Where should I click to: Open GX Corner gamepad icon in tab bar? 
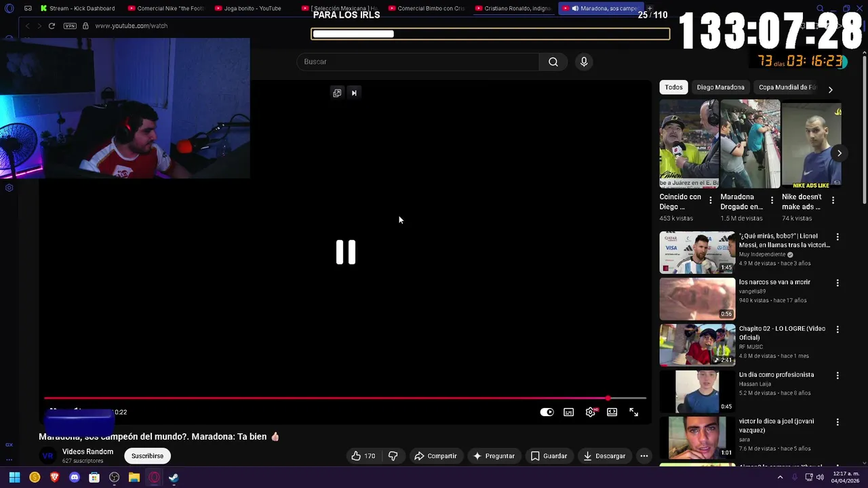(x=28, y=8)
